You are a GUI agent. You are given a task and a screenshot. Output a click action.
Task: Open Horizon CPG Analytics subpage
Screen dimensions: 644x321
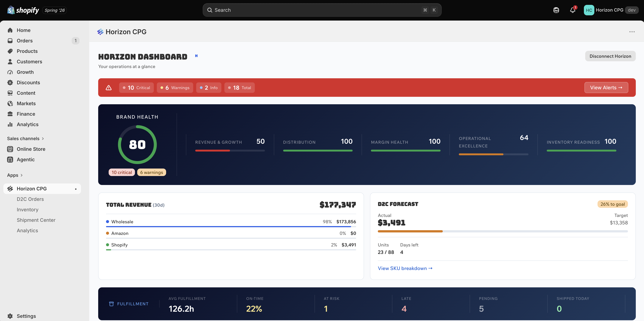pos(27,231)
